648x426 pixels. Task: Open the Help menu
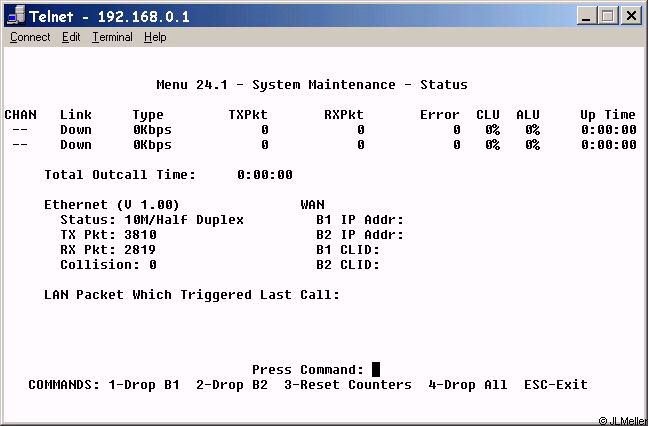click(x=155, y=37)
